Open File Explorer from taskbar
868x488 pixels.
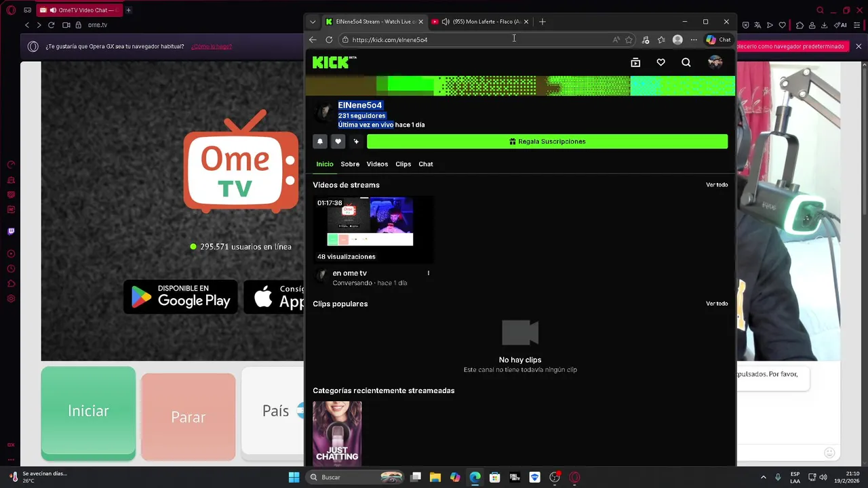coord(435,477)
